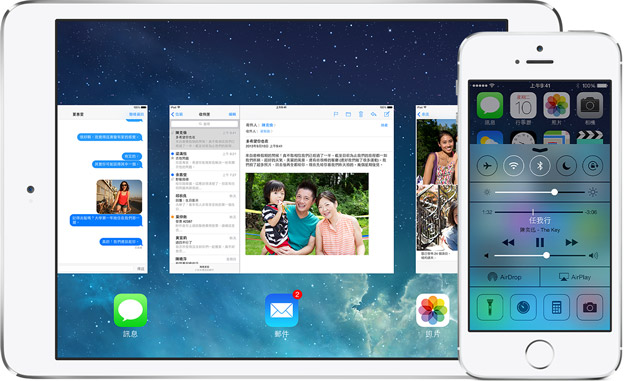The image size is (625, 381).
Task: Toggle the rotation lock button
Action: click(x=593, y=165)
